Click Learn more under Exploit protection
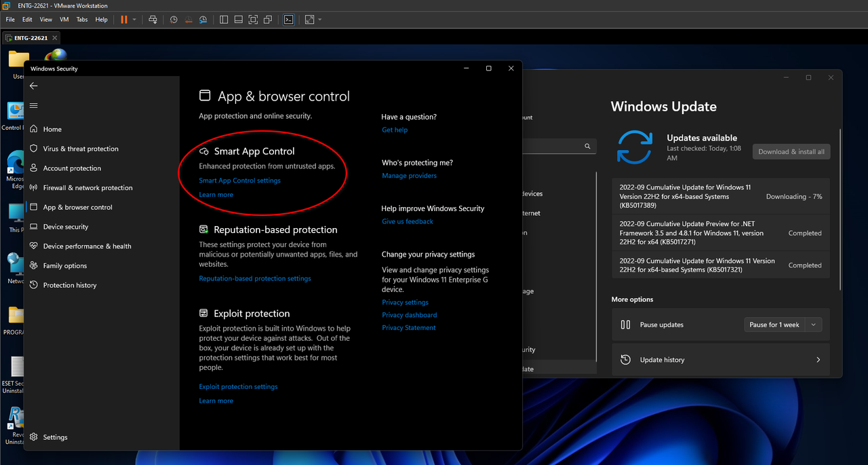 [216, 401]
